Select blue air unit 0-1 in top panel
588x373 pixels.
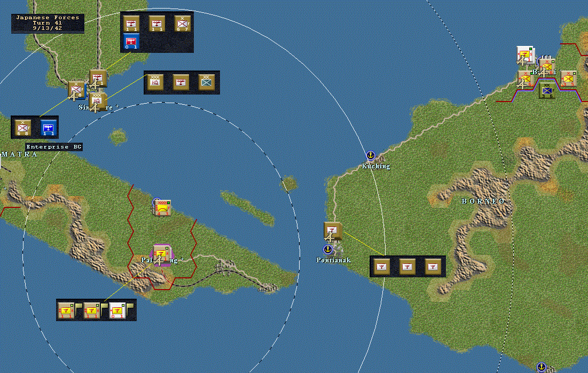pyautogui.click(x=131, y=41)
